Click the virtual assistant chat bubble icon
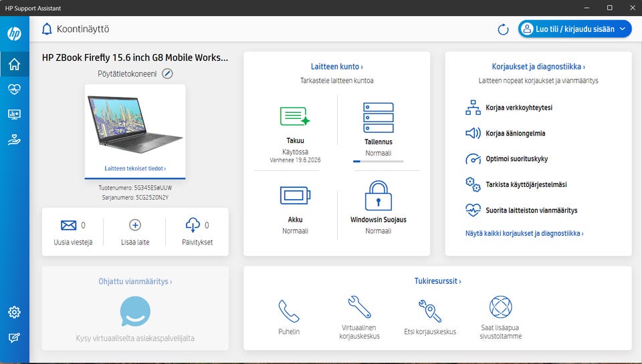Viewport: 642px width, 364px height. tap(135, 311)
